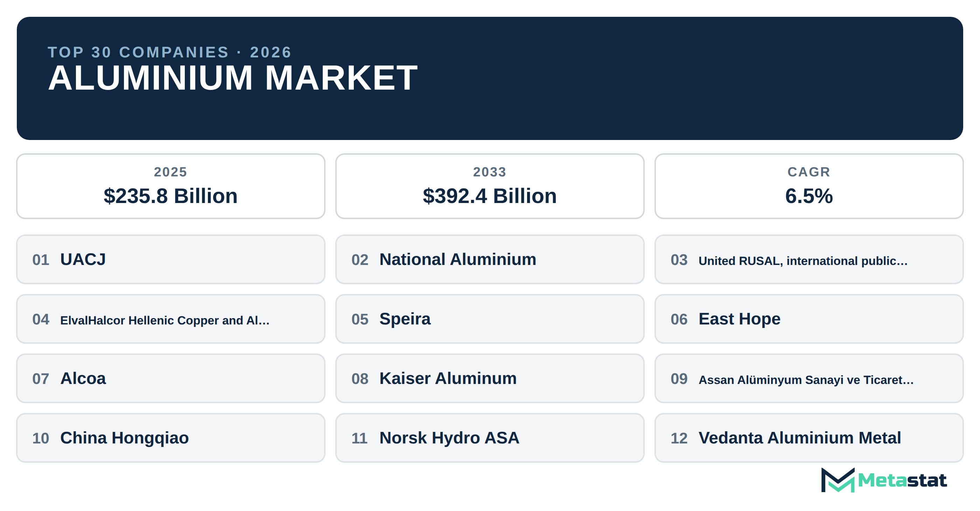The width and height of the screenshot is (980, 511).
Task: Click the 11 Norsk Hydro ASA card
Action: (490, 438)
